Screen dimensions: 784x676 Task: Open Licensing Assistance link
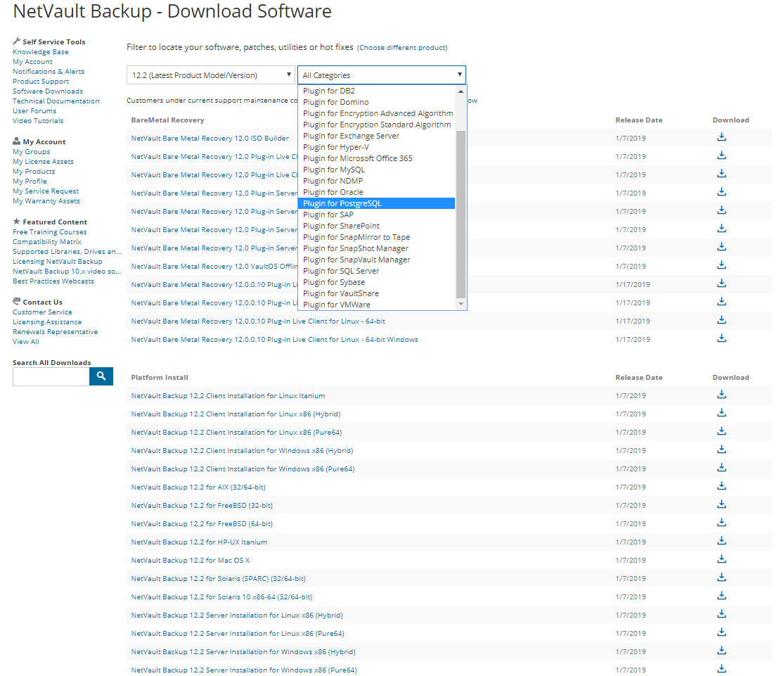[x=47, y=322]
